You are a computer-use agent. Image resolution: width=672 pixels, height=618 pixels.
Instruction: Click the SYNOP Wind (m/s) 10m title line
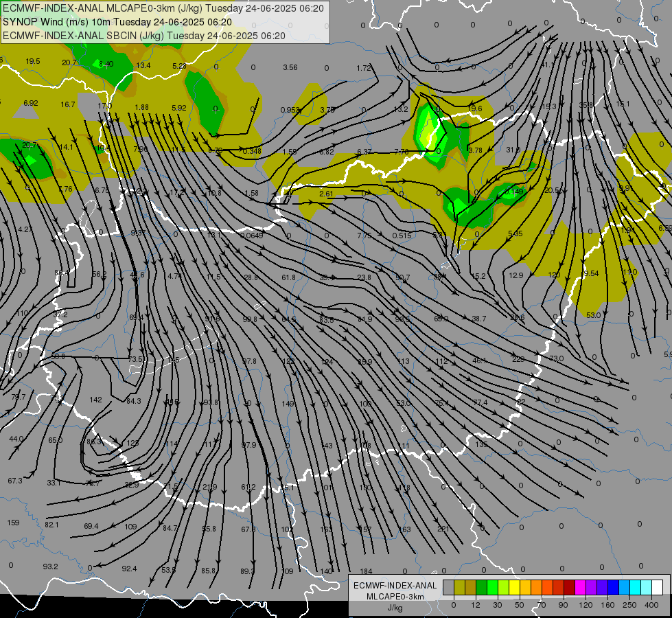coord(117,22)
